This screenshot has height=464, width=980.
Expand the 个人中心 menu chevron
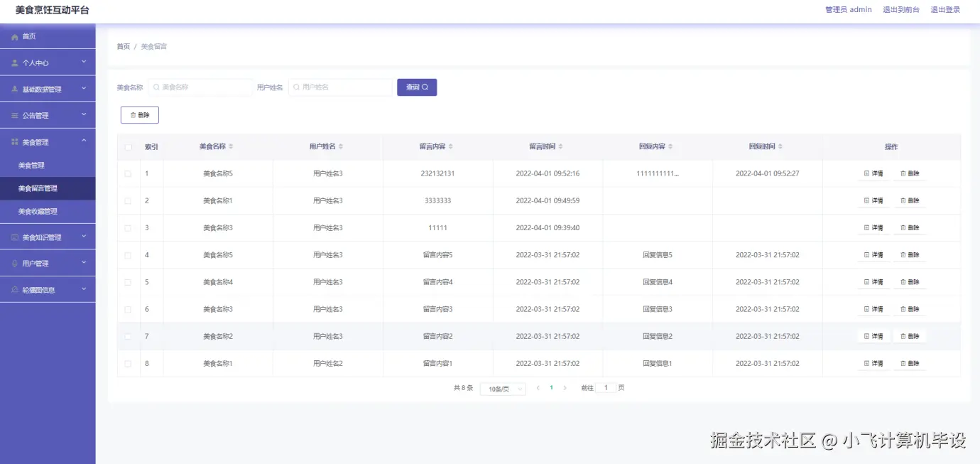[84, 62]
